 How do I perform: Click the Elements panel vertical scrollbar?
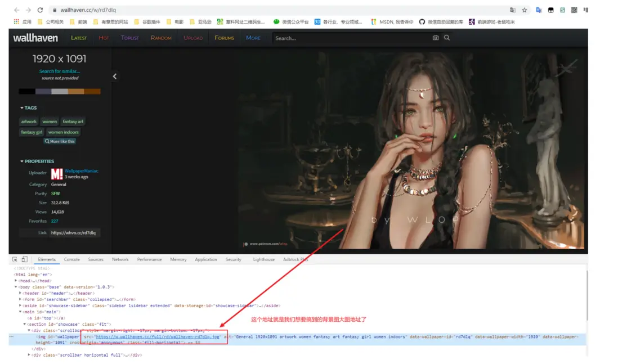point(586,295)
